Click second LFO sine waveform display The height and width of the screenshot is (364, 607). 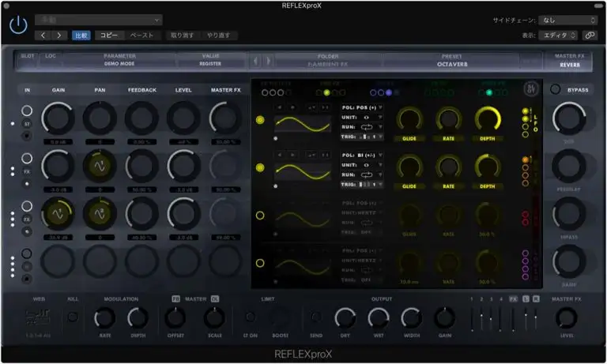click(303, 172)
